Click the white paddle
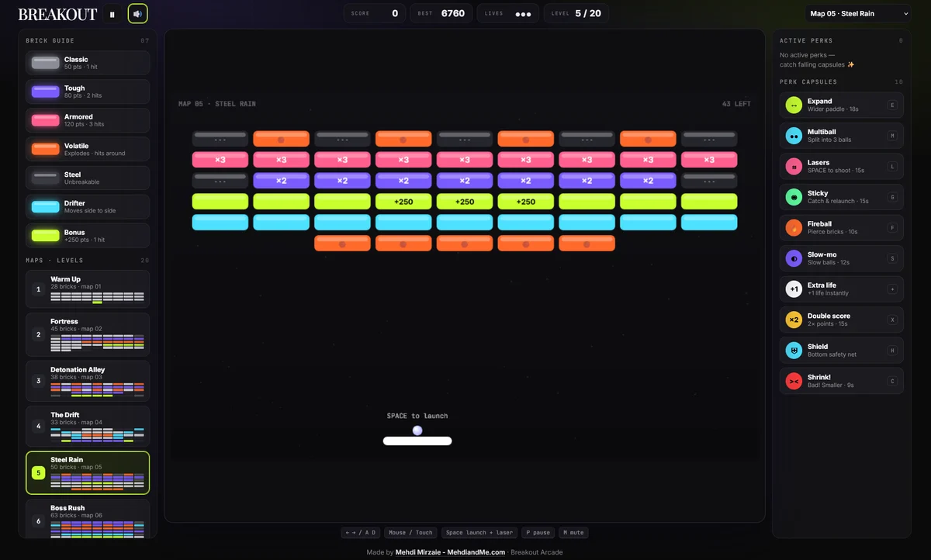 pos(417,441)
